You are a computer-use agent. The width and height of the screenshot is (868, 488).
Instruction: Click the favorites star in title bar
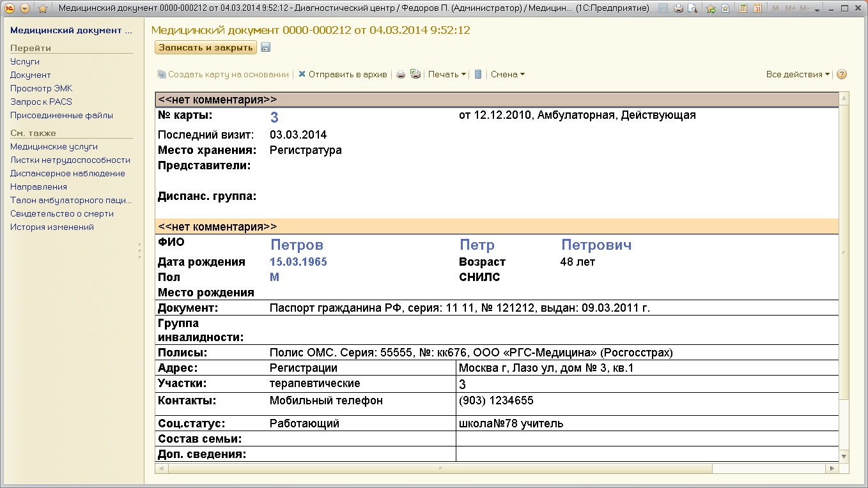click(x=43, y=8)
